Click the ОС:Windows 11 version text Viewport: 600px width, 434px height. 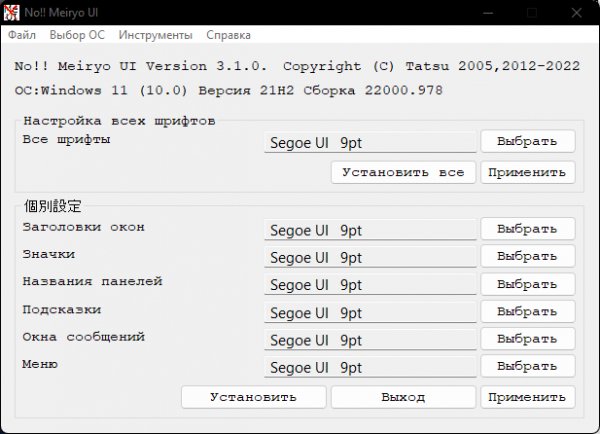coord(228,91)
